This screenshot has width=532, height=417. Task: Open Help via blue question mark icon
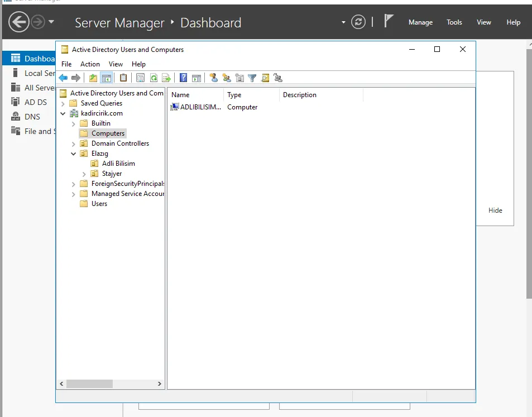pyautogui.click(x=183, y=78)
